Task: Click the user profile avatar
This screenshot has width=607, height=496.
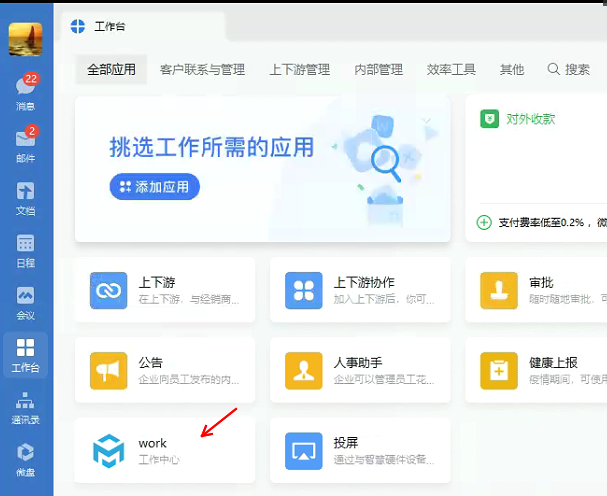Action: 25,39
